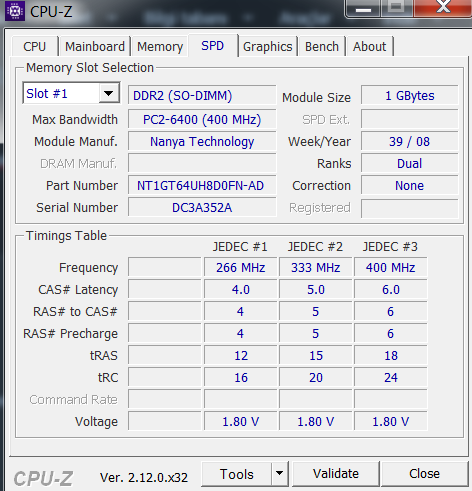Select CAS# Latency 5.0 cell

[x=315, y=289]
